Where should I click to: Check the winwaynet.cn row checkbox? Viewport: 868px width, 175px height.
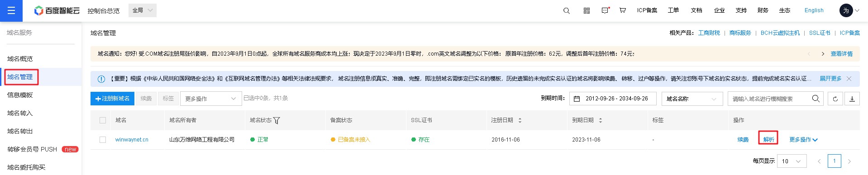click(103, 140)
